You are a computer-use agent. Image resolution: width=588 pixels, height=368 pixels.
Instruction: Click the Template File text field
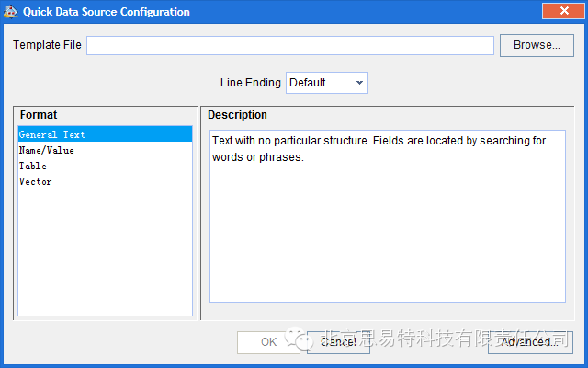point(290,45)
